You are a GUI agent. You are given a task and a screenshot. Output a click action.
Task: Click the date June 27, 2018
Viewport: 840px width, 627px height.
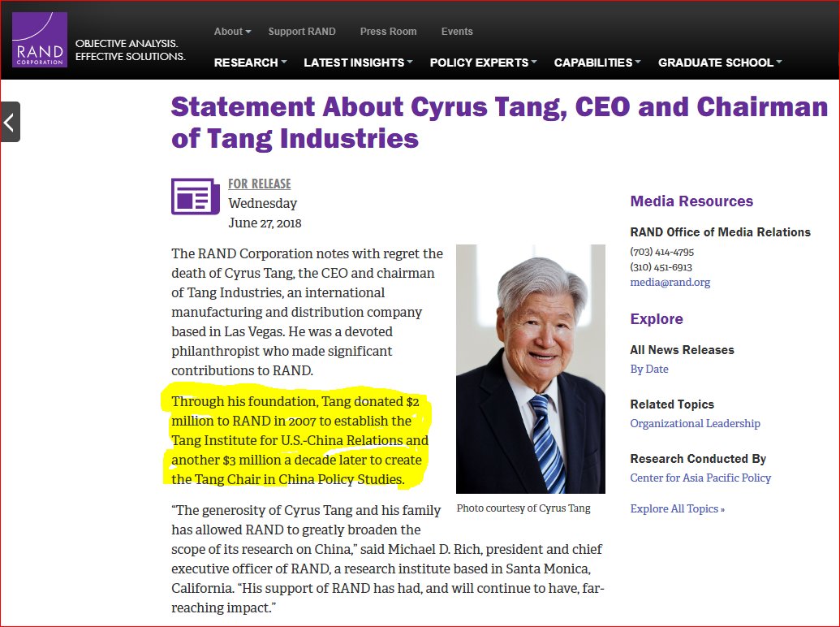265,223
